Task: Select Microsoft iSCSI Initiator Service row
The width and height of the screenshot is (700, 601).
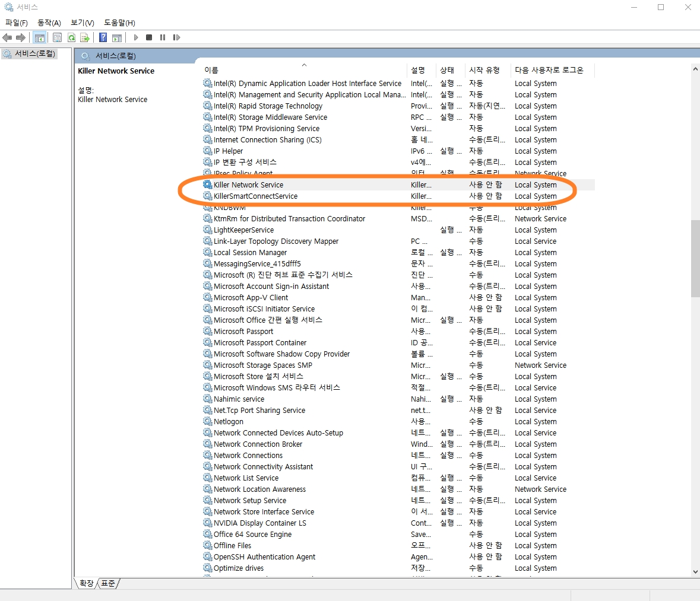Action: click(398, 309)
